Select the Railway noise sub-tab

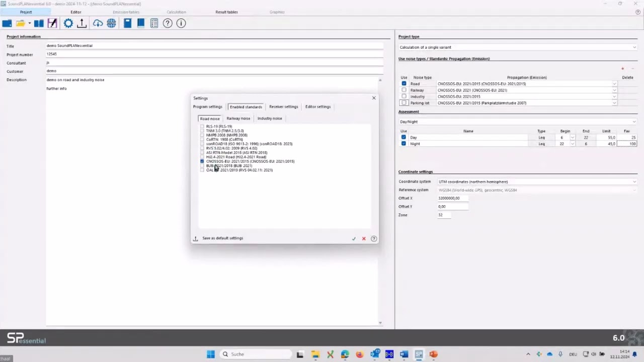(x=238, y=119)
